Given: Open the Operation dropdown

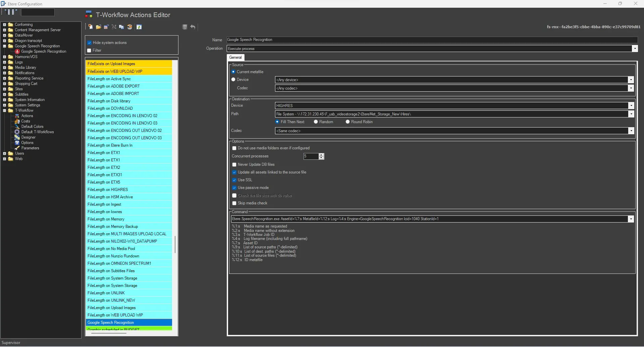Looking at the screenshot, I should pyautogui.click(x=635, y=49).
